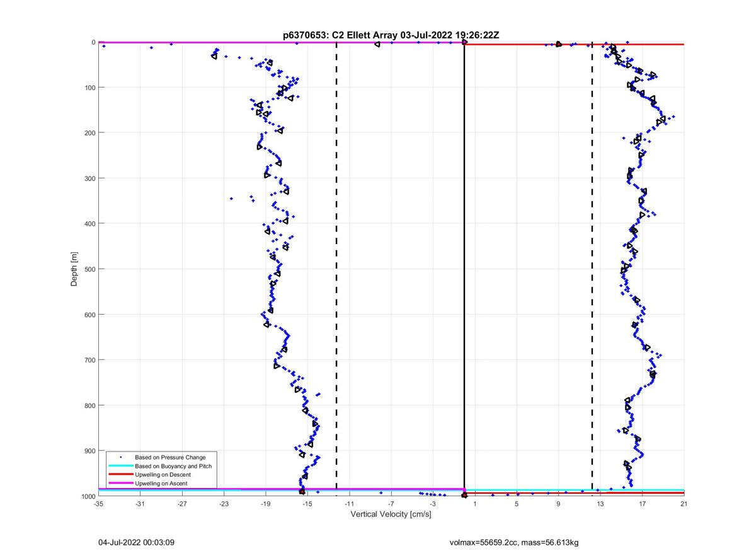Click the depth tick label 700
The width and height of the screenshot is (756, 558).
89,359
